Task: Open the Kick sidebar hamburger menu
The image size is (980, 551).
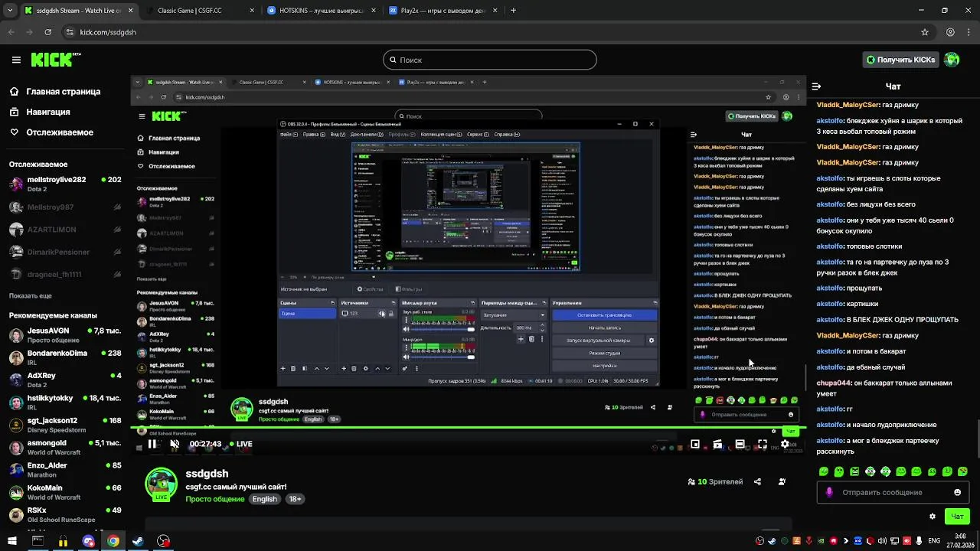Action: point(16,60)
